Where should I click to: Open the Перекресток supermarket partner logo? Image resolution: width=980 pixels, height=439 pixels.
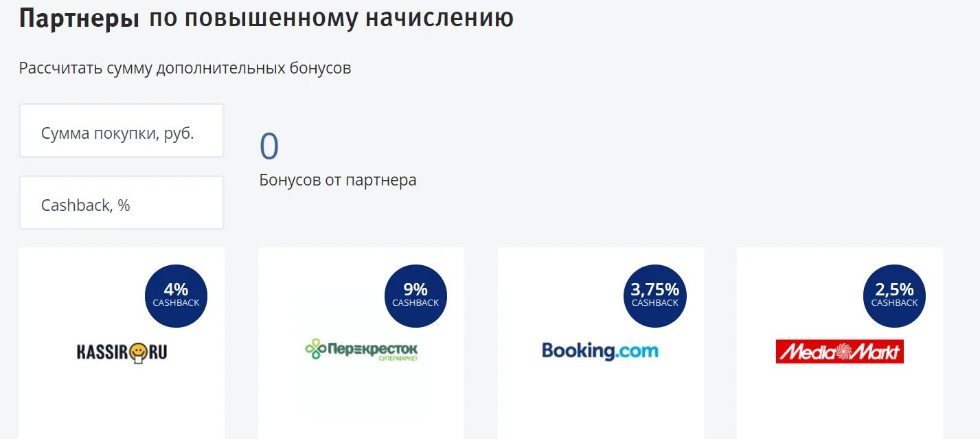(x=361, y=350)
